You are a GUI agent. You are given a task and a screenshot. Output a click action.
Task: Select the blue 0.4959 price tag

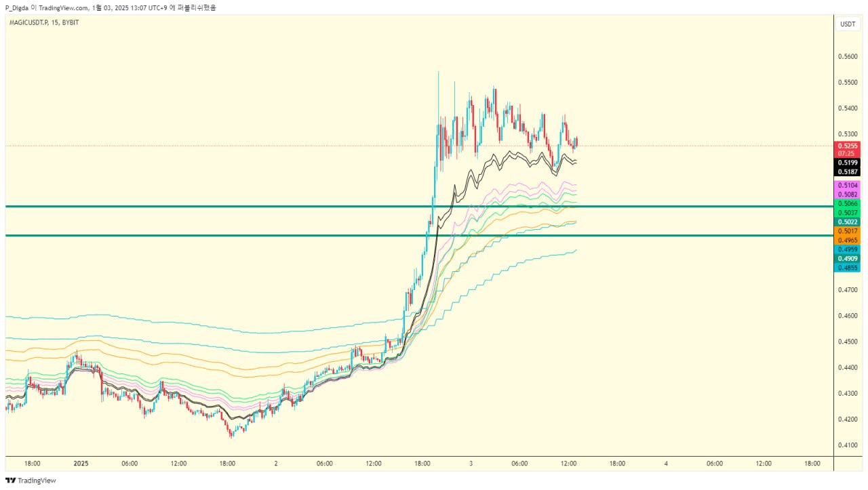tap(848, 249)
